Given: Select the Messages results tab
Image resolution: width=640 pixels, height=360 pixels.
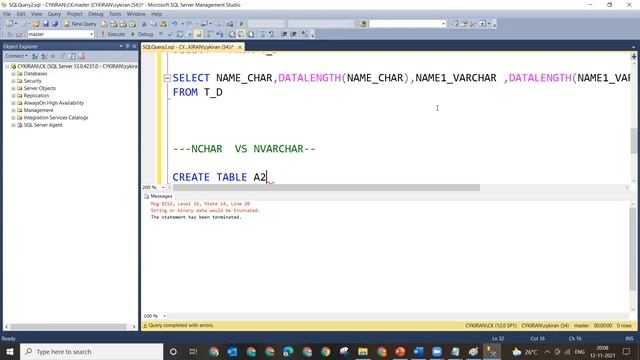Looking at the screenshot, I should [x=158, y=196].
